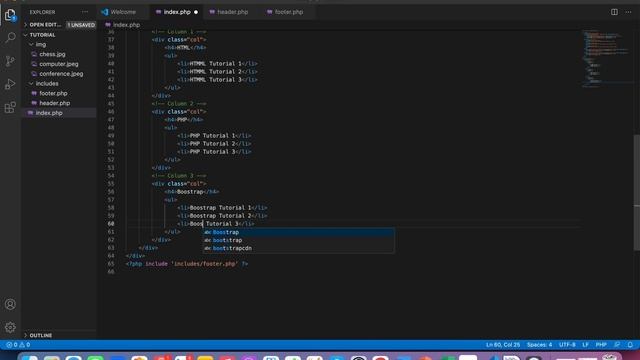The image size is (640, 360).
Task: Open header.php in the explorer
Action: 55,103
